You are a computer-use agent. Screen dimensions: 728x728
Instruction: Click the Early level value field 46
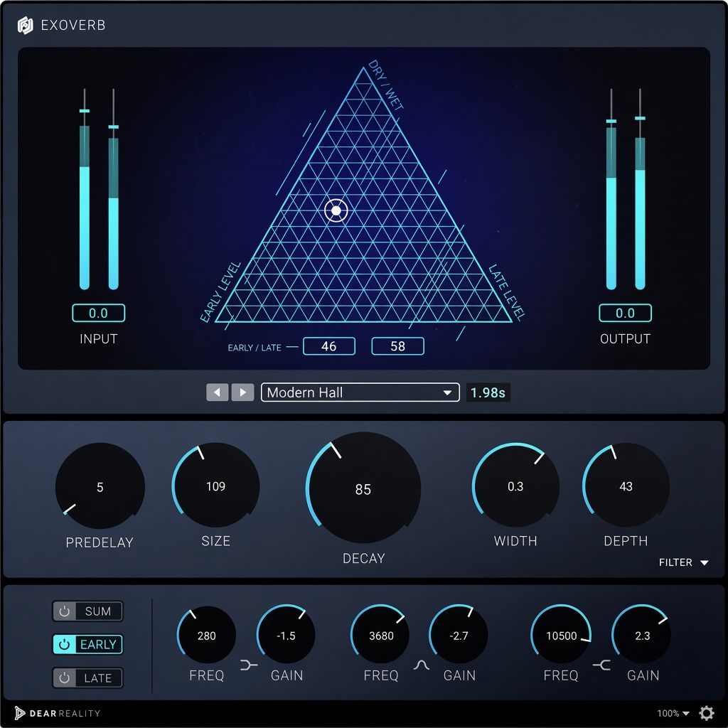tap(329, 346)
